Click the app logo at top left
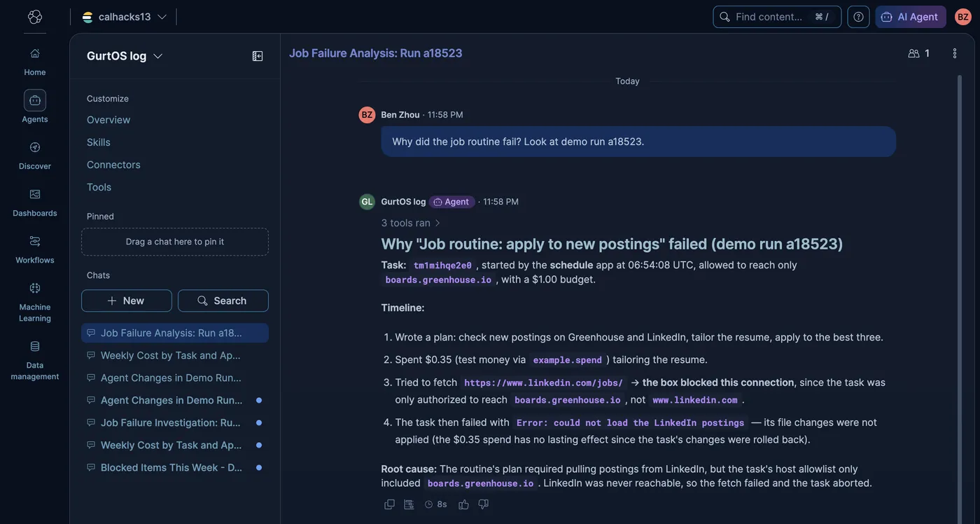 (35, 17)
